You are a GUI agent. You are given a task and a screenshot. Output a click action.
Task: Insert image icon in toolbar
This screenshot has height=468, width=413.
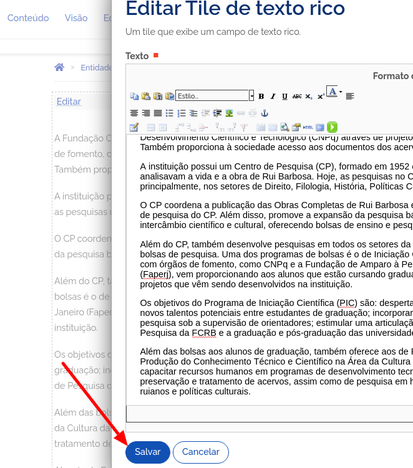tap(229, 113)
